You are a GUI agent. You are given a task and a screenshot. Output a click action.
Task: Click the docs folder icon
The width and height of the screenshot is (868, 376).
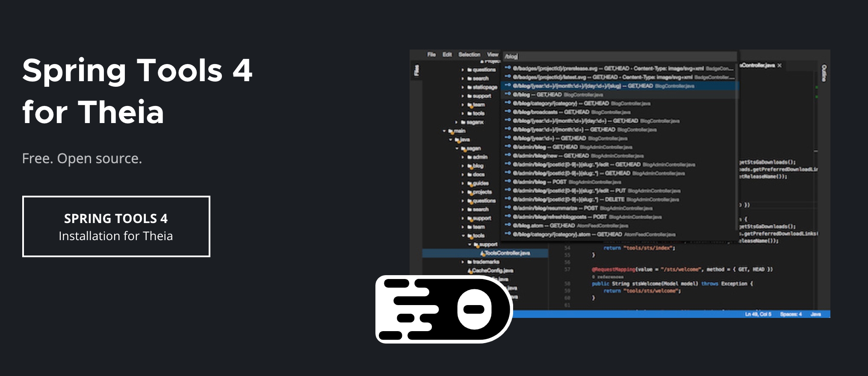point(469,174)
